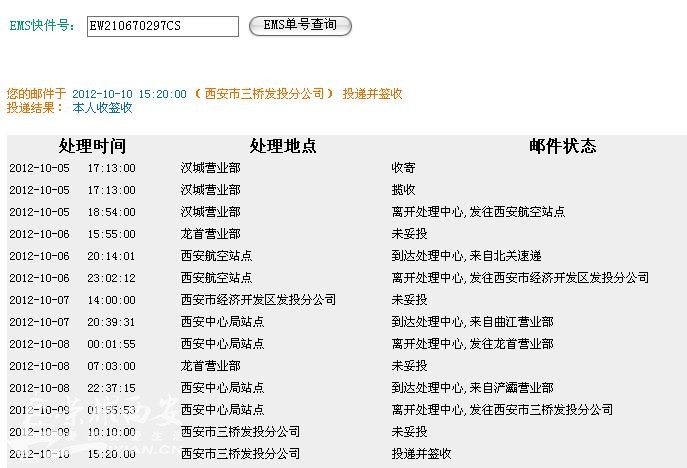The width and height of the screenshot is (687, 468).
Task: Click status 到达处理中心, 来自北关速递
Action: click(466, 256)
